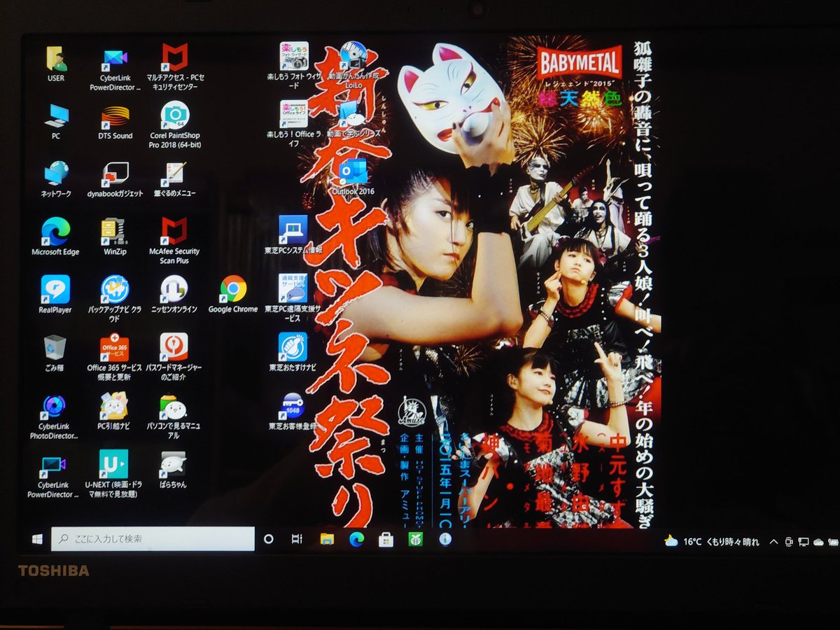The height and width of the screenshot is (630, 840).
Task: Click the Cortana circle on taskbar
Action: point(268,539)
